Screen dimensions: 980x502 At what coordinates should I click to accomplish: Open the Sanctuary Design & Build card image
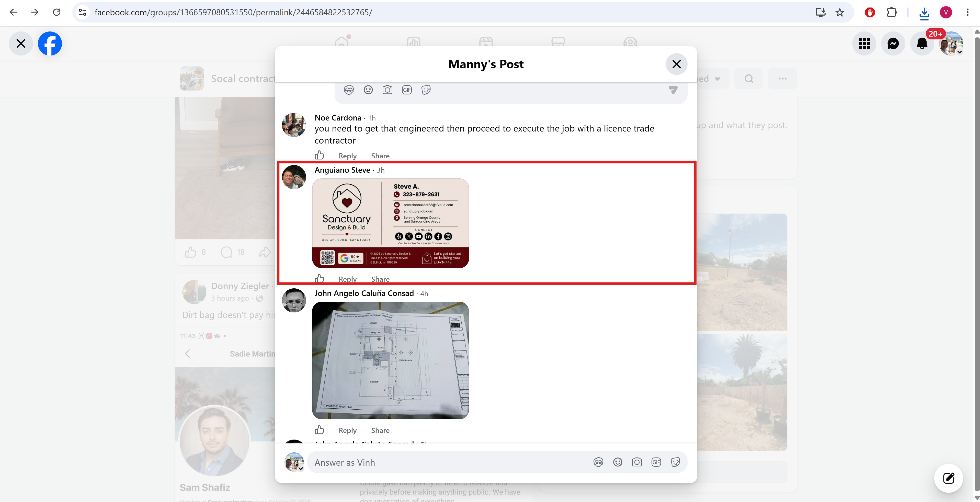click(390, 223)
